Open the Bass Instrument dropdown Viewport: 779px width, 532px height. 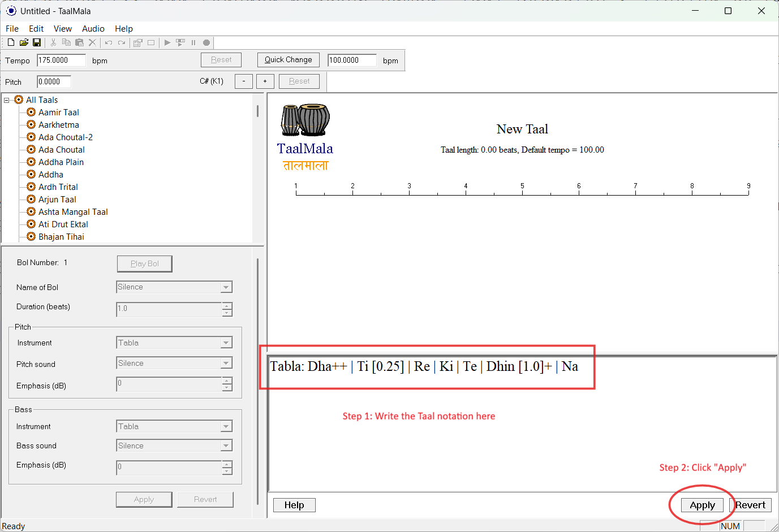[226, 426]
